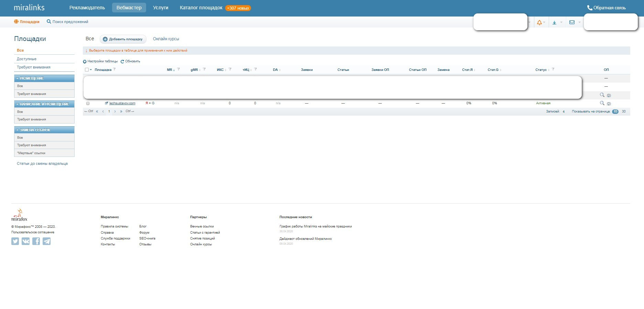This screenshot has width=644, height=309.
Task: Click the download icon in the top bar
Action: click(x=554, y=23)
